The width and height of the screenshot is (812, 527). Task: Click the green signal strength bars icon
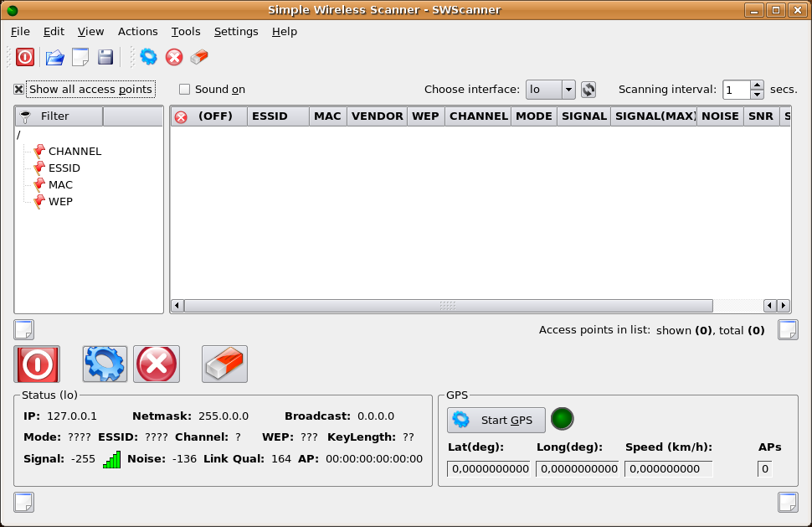(x=112, y=459)
